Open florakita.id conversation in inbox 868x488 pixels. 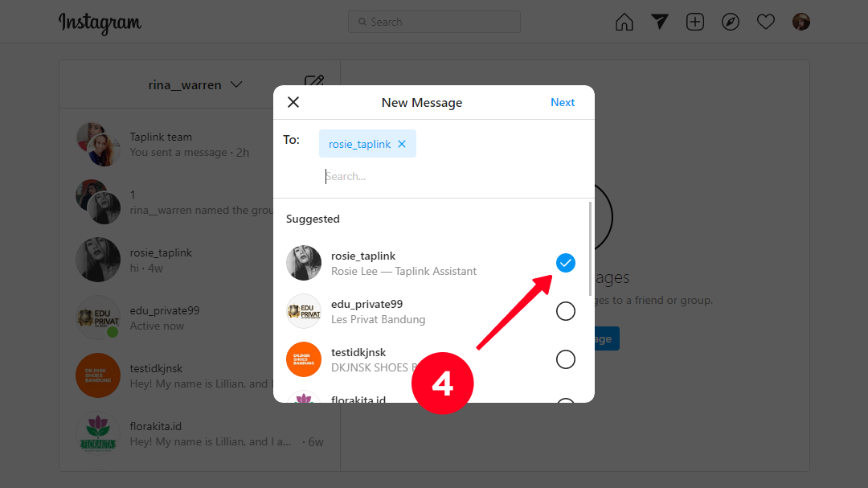coord(199,433)
